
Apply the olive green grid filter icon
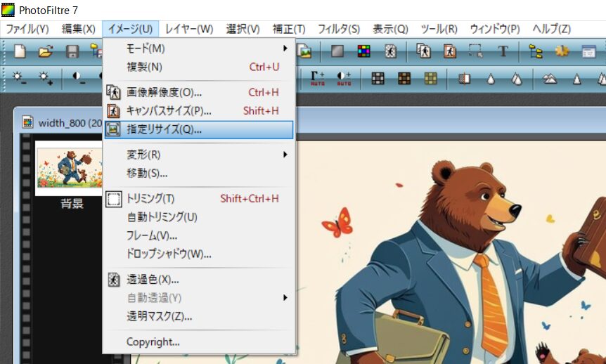coord(430,79)
